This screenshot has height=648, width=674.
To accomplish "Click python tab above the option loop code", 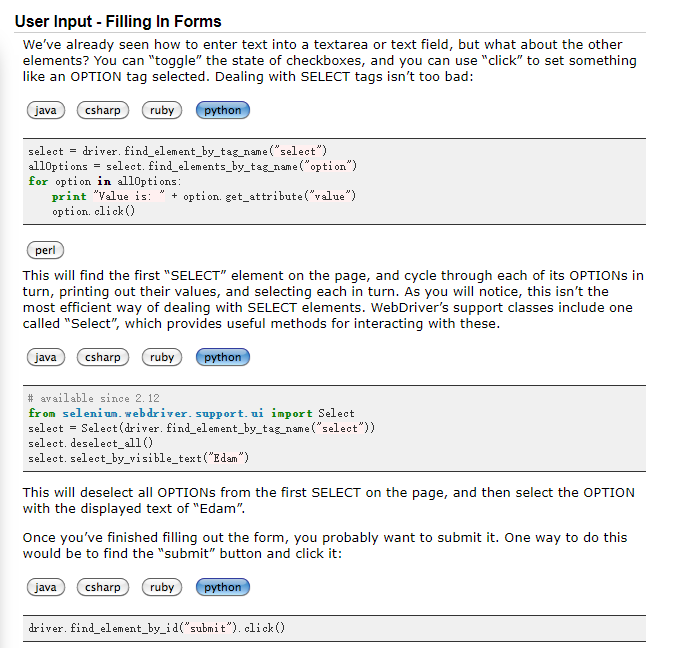I will 223,110.
